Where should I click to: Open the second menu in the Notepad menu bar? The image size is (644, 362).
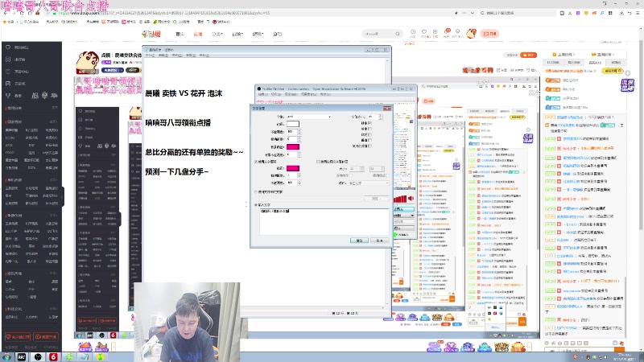tap(163, 55)
